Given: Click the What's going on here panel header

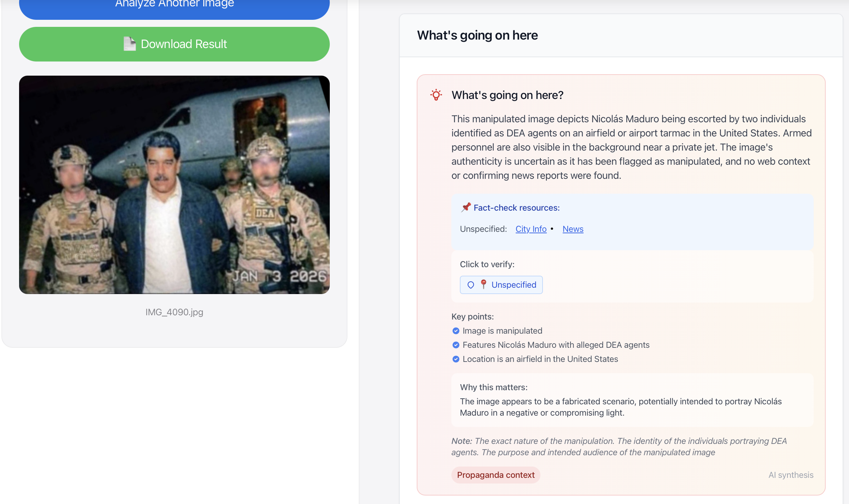Looking at the screenshot, I should point(477,35).
